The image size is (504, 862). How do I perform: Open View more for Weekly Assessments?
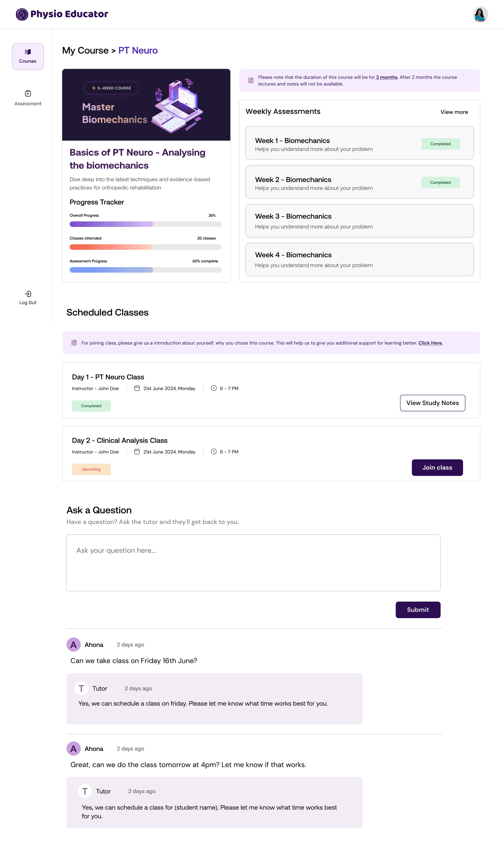(x=454, y=112)
